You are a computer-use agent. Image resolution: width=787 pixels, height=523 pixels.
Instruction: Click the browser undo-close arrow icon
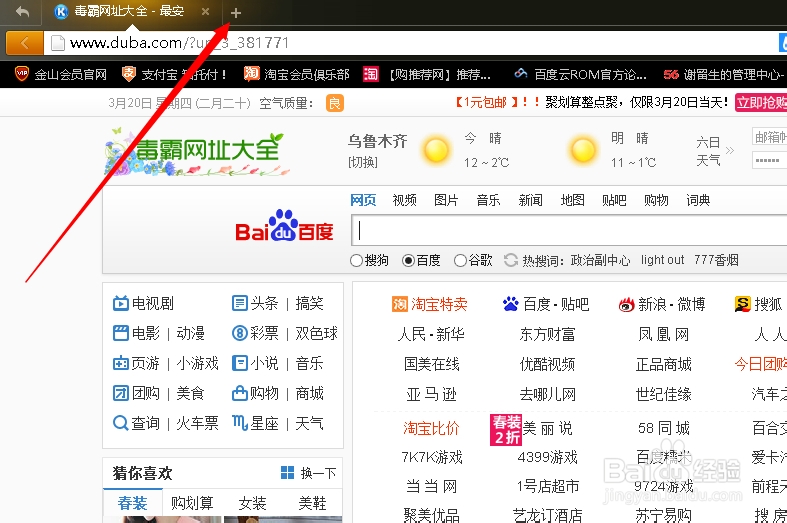22,12
